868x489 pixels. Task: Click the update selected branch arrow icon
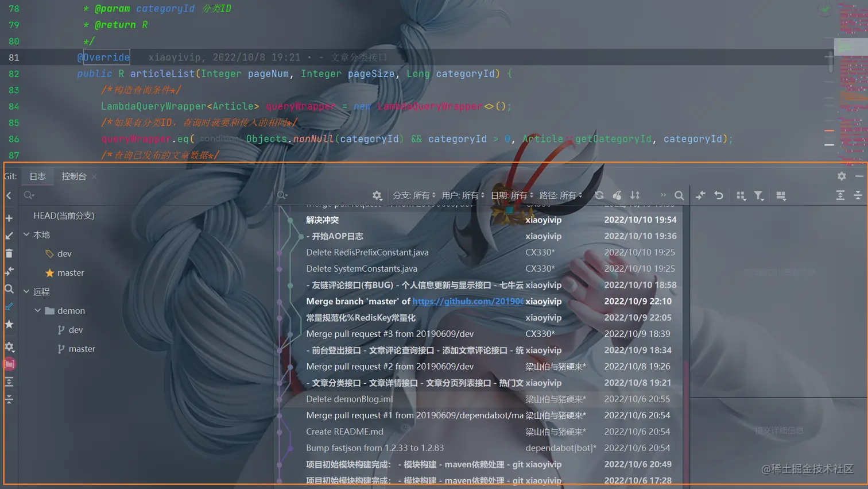click(9, 236)
